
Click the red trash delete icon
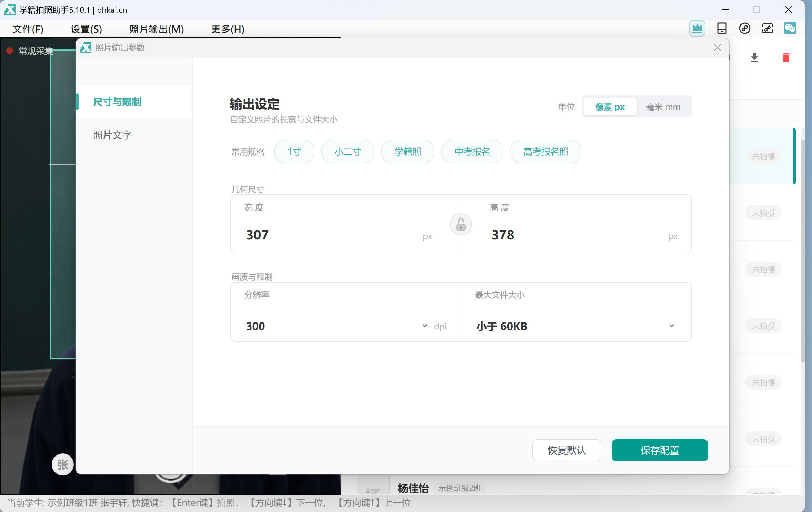pyautogui.click(x=786, y=58)
